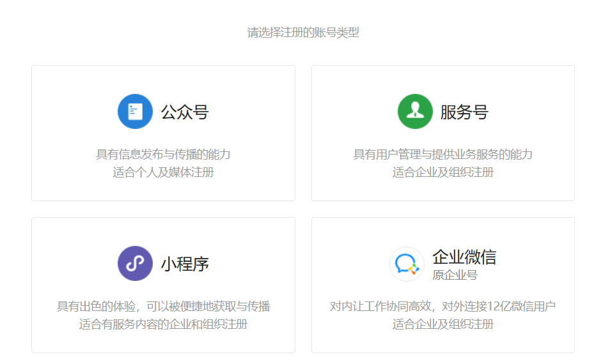Viewport: 610px width, 364px height.
Task: Click 适合企业及组织注册 text under 服务号
Action: (x=442, y=172)
